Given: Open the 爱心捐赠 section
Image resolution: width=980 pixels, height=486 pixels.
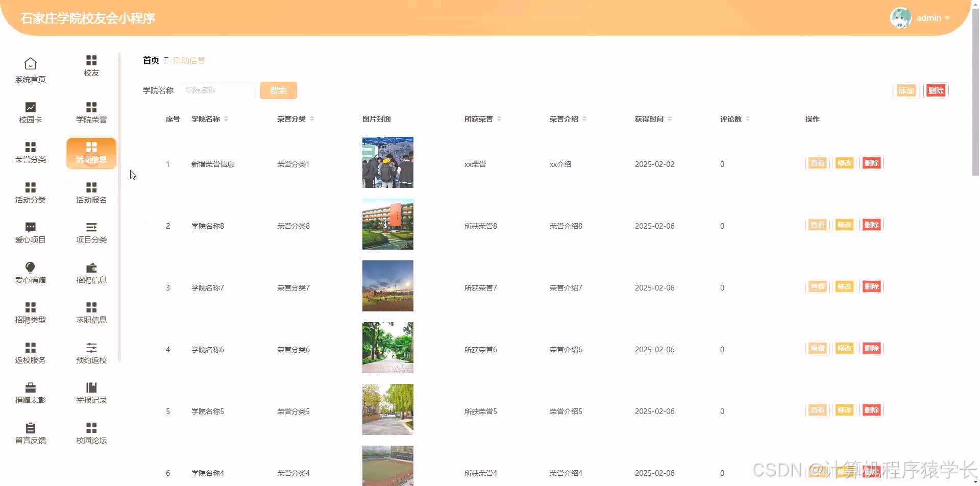Looking at the screenshot, I should tap(30, 271).
